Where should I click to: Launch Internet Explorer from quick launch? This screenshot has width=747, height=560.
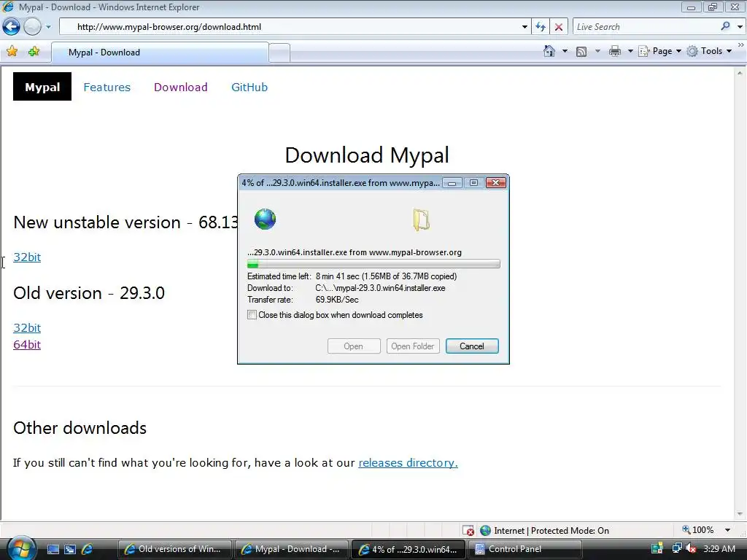88,550
